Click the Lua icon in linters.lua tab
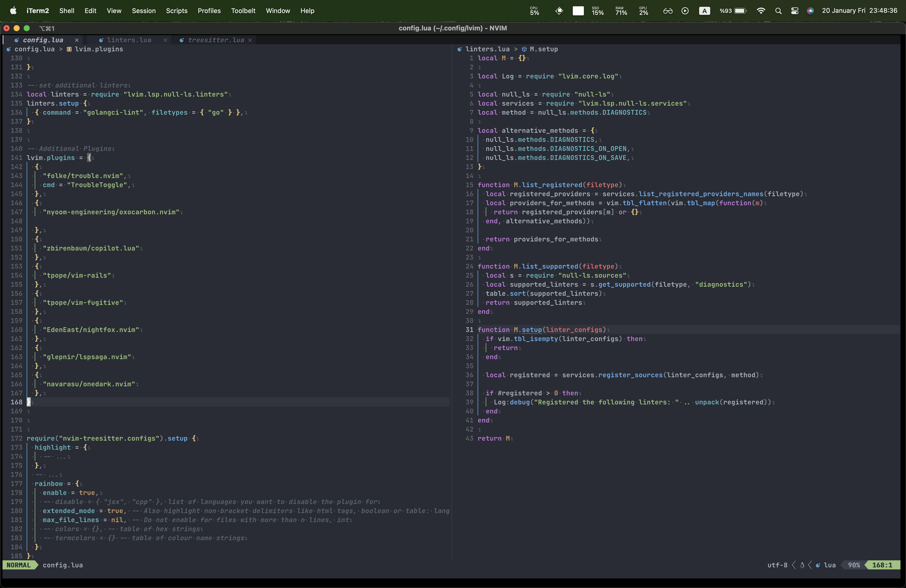 [x=101, y=40]
